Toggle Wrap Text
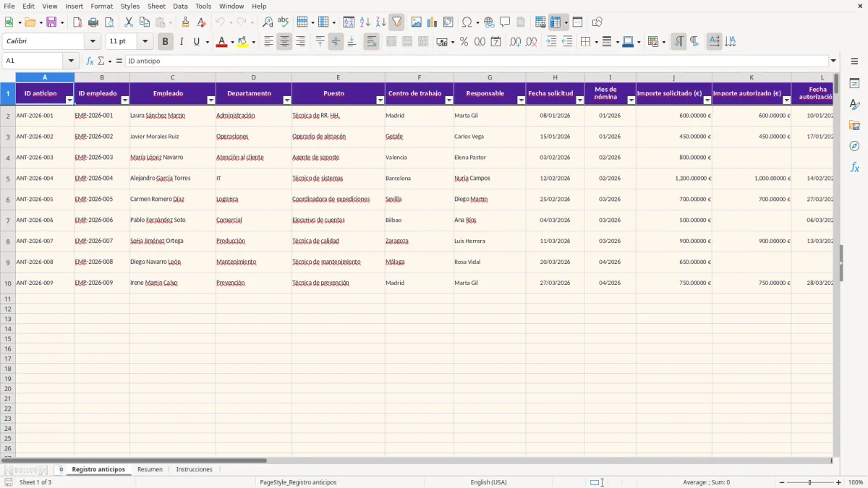This screenshot has height=488, width=868. (x=371, y=42)
